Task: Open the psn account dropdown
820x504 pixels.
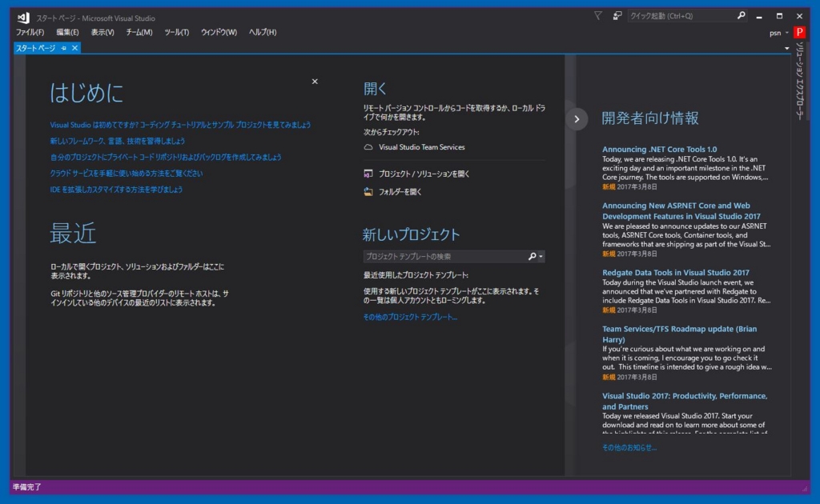Action: pos(778,33)
